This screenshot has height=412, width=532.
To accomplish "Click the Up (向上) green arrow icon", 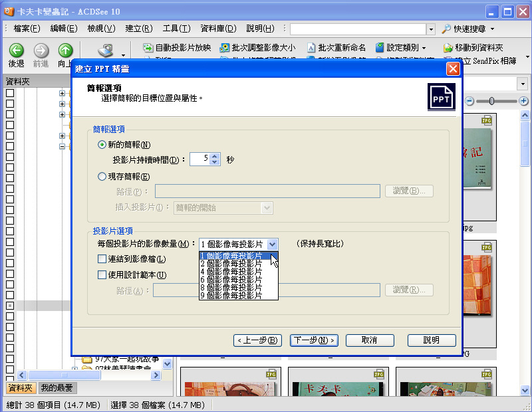I will (65, 51).
